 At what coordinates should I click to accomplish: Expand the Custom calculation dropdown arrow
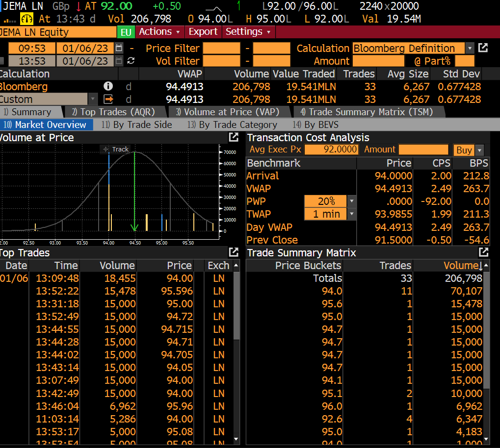(92, 99)
